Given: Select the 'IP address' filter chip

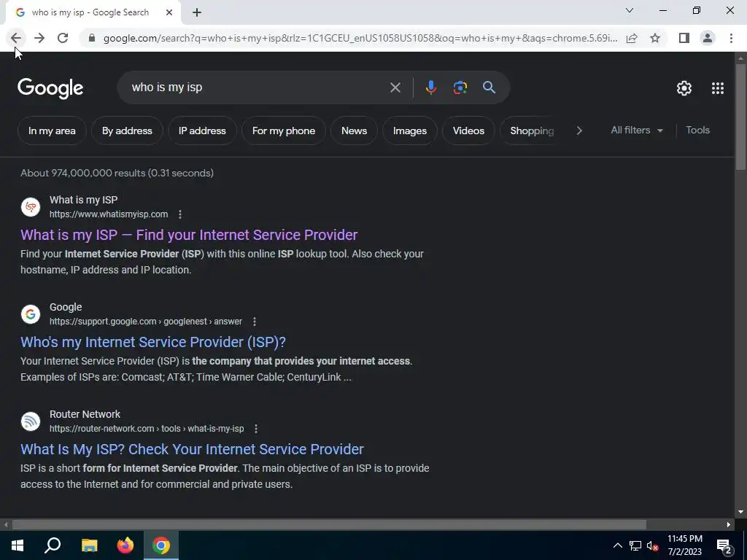Looking at the screenshot, I should (202, 131).
